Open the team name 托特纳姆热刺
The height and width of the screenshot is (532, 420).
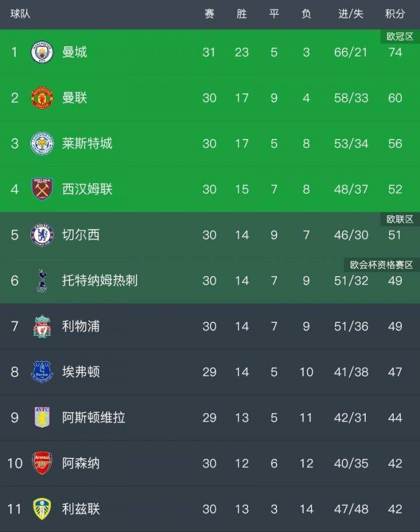(x=100, y=280)
